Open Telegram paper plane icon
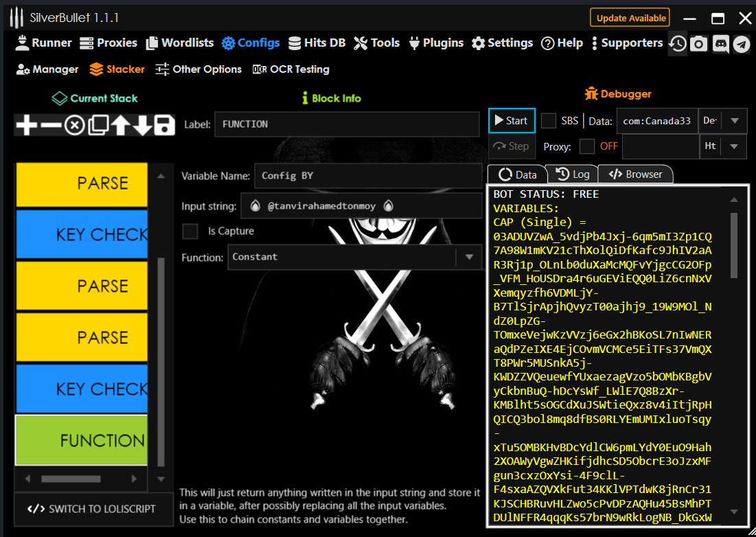This screenshot has width=756, height=537. point(742,44)
